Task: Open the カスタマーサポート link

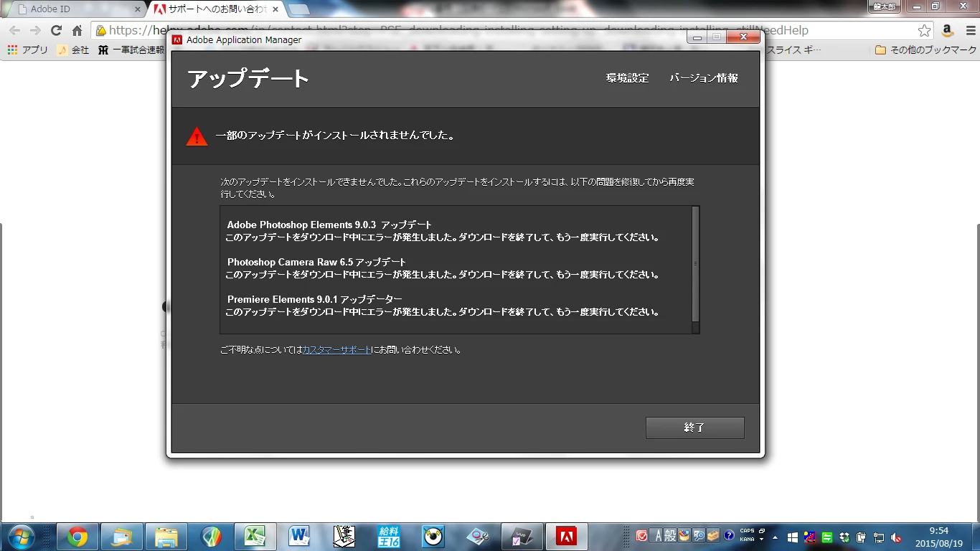Action: 337,350
